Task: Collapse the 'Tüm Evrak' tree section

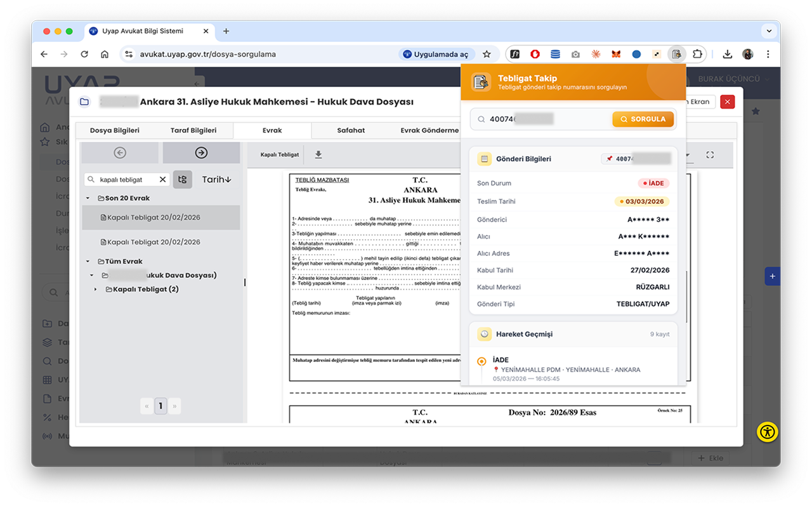Action: coord(88,261)
